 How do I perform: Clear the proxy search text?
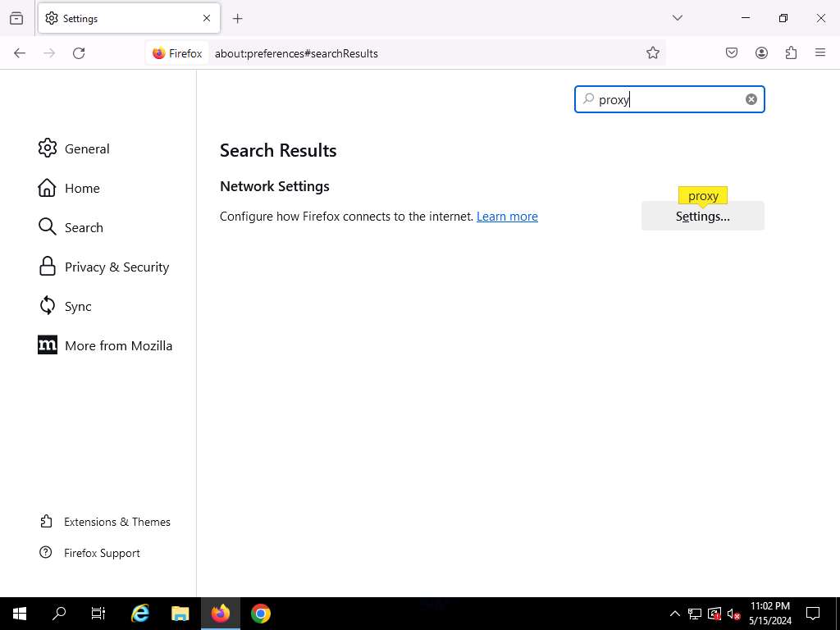click(x=751, y=99)
